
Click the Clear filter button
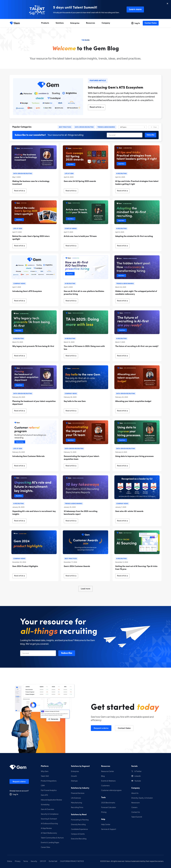153,127
